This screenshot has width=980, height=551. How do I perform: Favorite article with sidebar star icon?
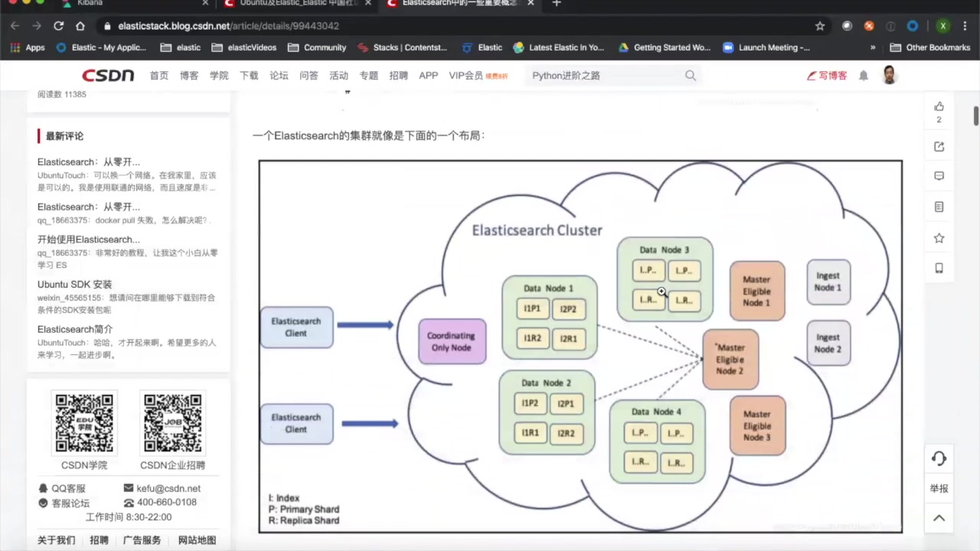pos(939,238)
